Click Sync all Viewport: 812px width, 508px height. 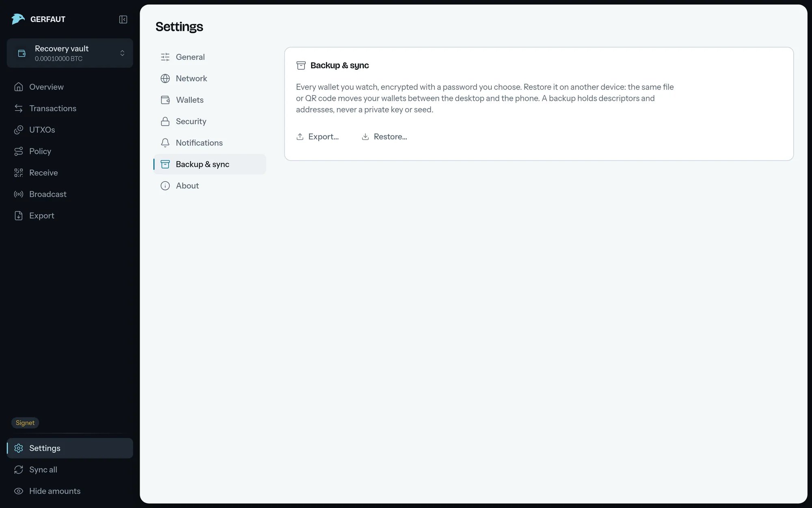tap(70, 470)
